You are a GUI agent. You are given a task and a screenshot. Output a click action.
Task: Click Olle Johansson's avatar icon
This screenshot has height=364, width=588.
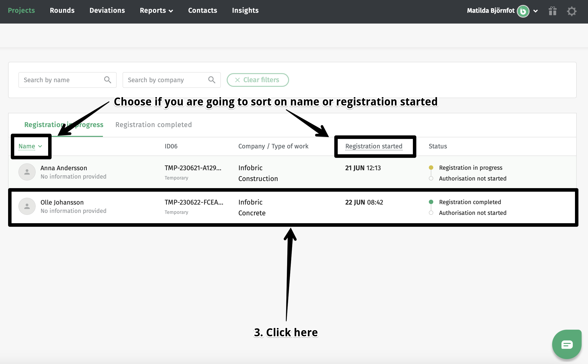pyautogui.click(x=27, y=206)
